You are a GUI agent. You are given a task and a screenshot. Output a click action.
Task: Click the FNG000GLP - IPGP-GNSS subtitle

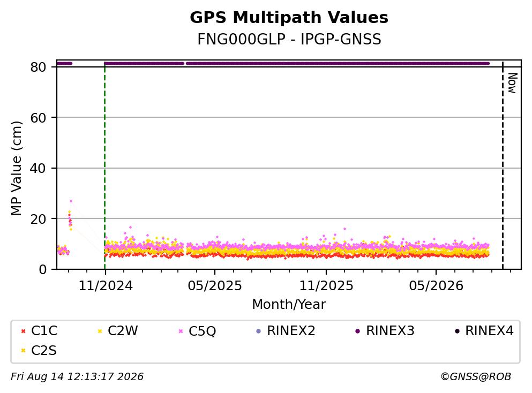click(289, 39)
